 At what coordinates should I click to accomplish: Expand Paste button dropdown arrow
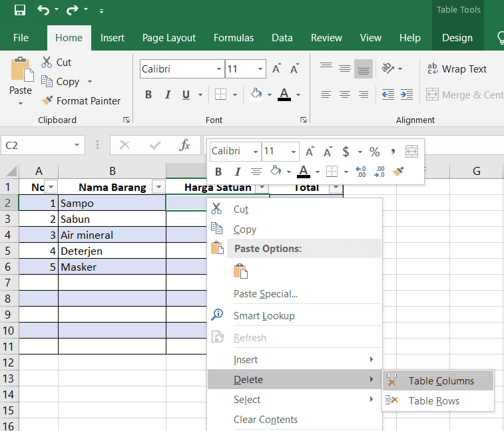pyautogui.click(x=20, y=103)
